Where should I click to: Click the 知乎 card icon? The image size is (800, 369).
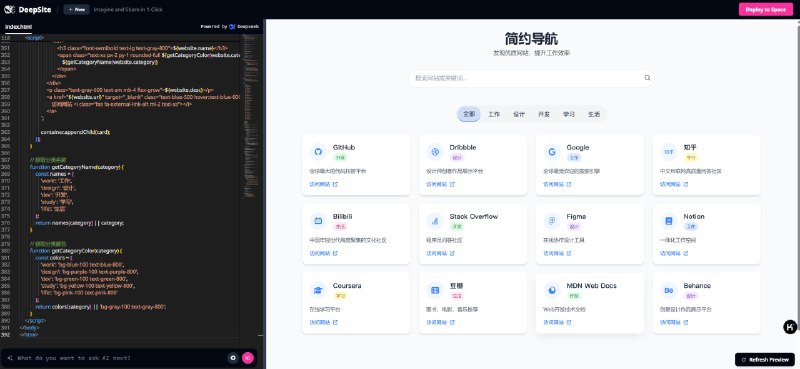[x=668, y=152]
